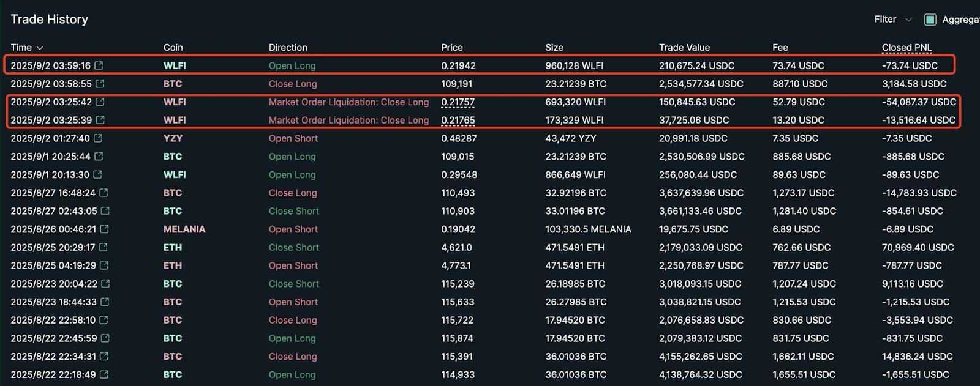Open explorer link for 8/26 MELANIA trade

pos(105,229)
